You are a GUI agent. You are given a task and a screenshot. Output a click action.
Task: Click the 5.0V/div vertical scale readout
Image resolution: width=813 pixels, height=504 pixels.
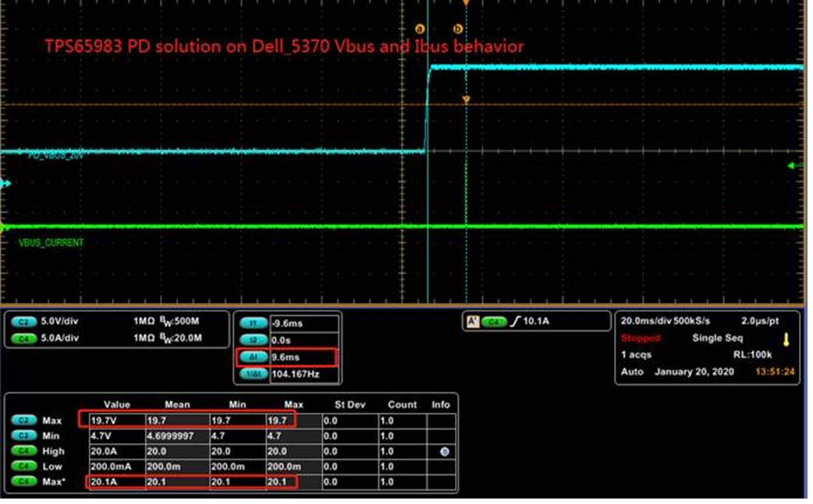point(59,322)
